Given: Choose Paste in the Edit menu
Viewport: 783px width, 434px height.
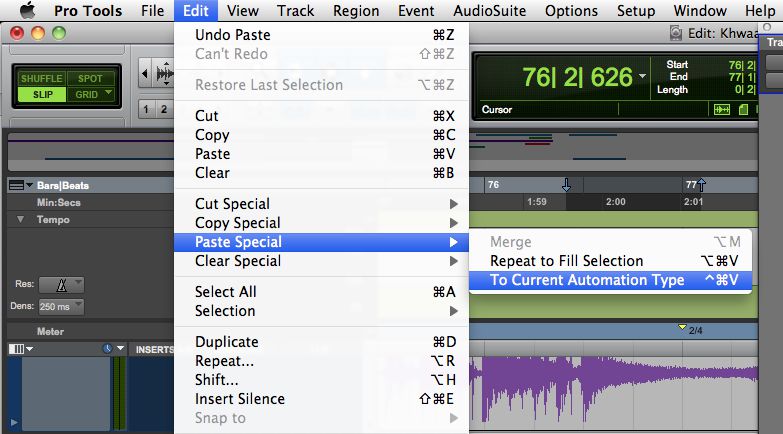Looking at the screenshot, I should click(322, 153).
